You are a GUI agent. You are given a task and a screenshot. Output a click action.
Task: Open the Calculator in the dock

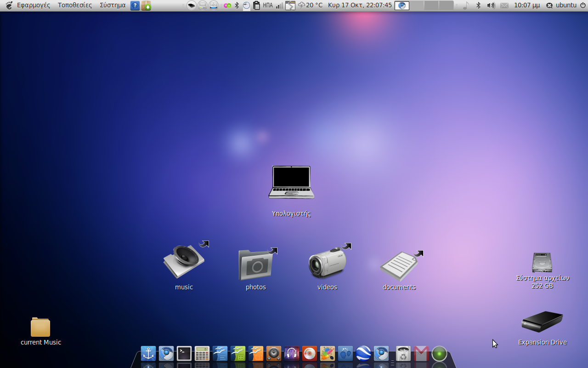(x=202, y=353)
